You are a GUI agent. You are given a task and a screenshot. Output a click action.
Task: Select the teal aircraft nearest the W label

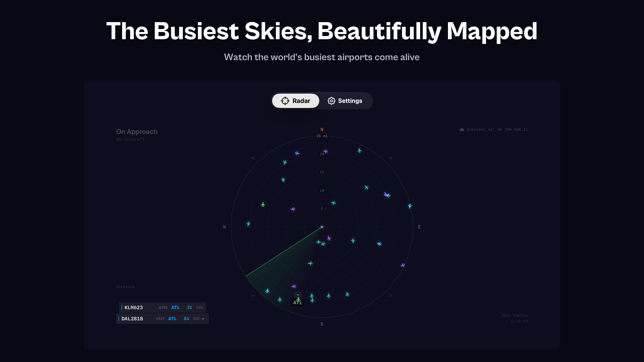[x=248, y=224]
